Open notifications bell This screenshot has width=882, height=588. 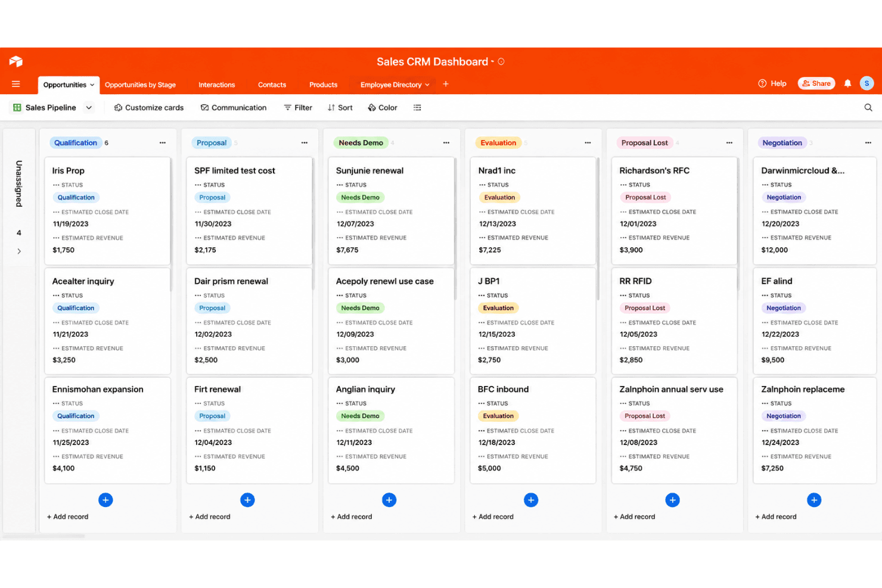coord(847,83)
